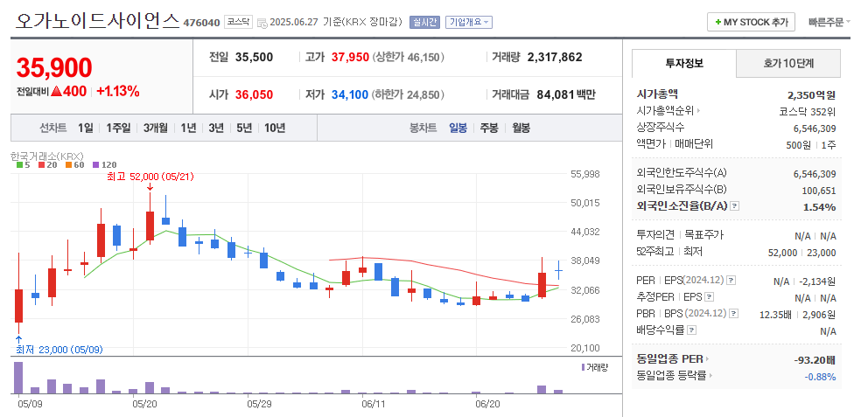Image resolution: width=868 pixels, height=417 pixels.
Task: Show the 일봉 daily candle chart
Action: click(458, 129)
